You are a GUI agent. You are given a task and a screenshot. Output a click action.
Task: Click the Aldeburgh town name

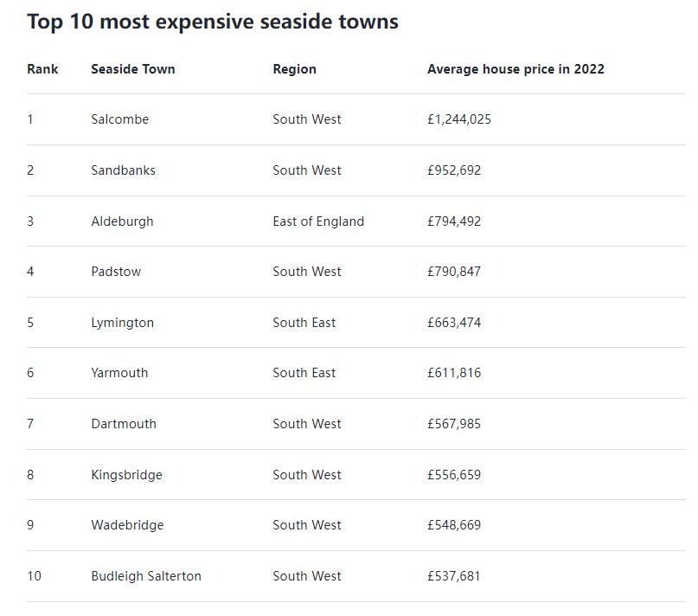click(122, 221)
